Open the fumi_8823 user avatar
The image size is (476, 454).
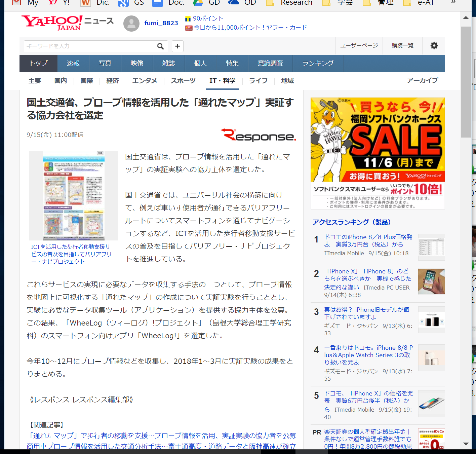tap(131, 24)
